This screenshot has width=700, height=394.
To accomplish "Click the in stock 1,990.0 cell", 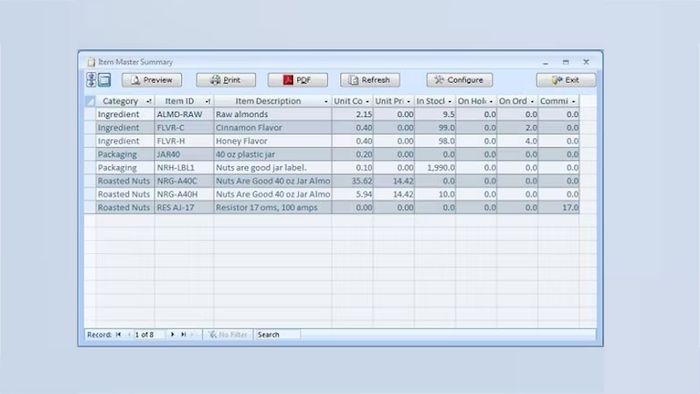I will click(435, 168).
